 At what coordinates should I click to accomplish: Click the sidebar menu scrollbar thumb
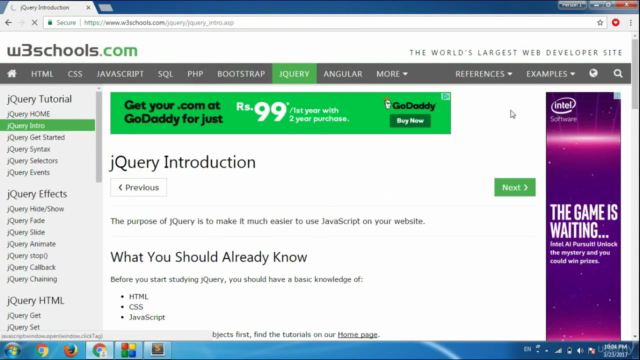click(x=99, y=137)
